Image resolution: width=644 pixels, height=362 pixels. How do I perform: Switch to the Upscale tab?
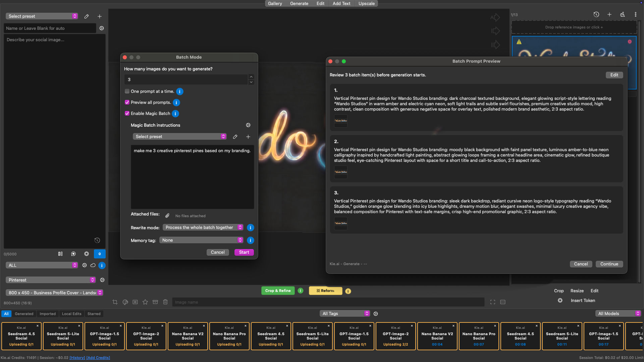(x=367, y=3)
